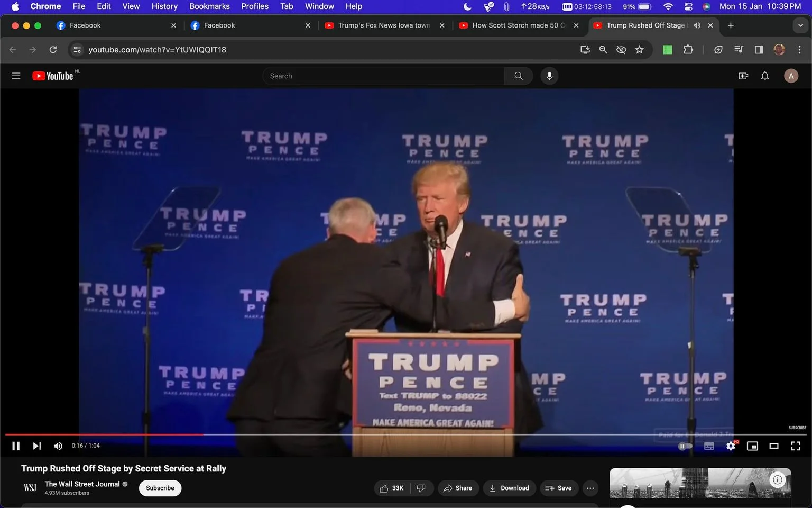The image size is (812, 508).
Task: Open video settings gear
Action: point(731,446)
